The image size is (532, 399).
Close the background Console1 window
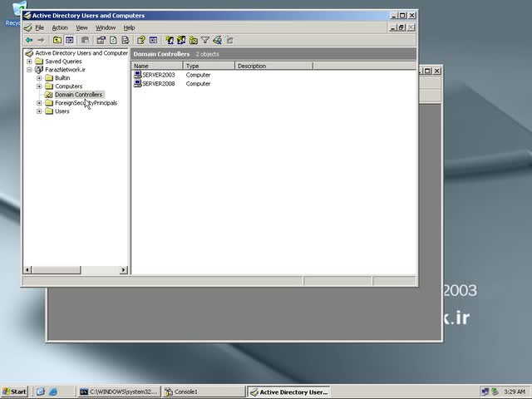[x=437, y=71]
